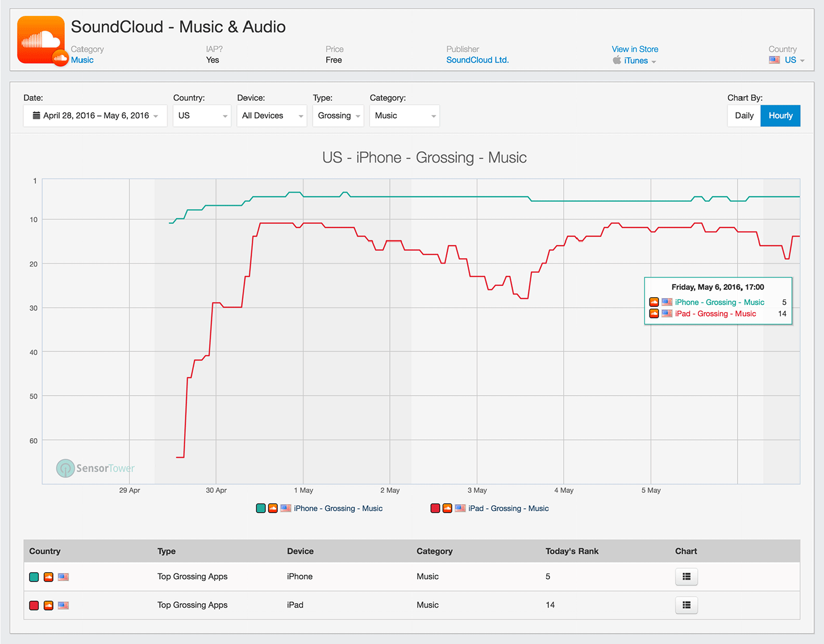The image size is (824, 644).
Task: Open the Music category filter dropdown
Action: pos(405,115)
